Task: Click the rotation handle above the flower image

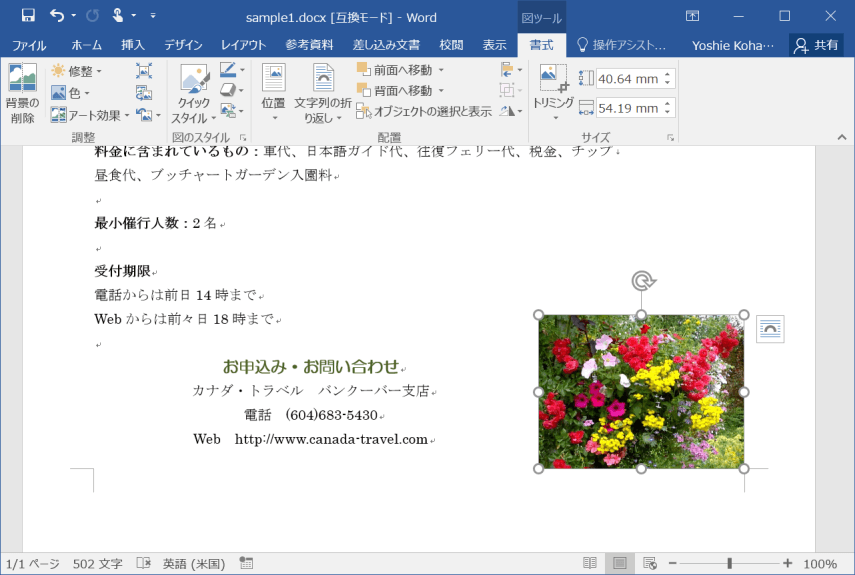Action: (x=643, y=281)
